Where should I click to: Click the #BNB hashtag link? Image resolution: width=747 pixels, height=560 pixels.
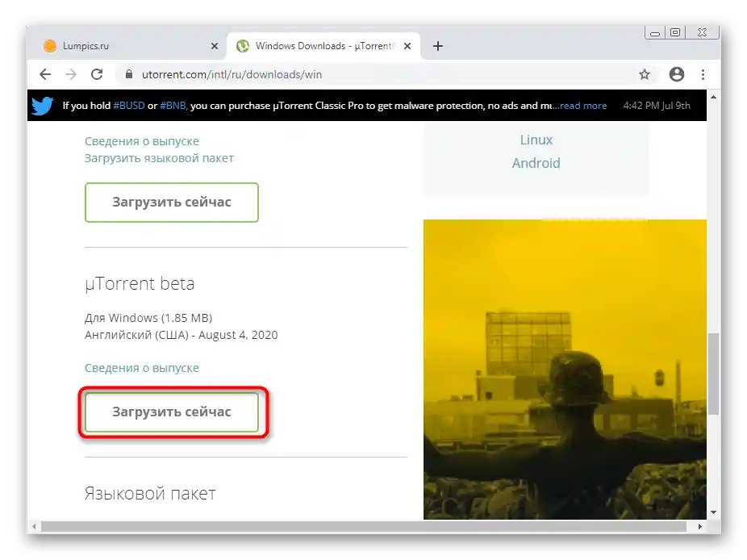[x=173, y=106]
